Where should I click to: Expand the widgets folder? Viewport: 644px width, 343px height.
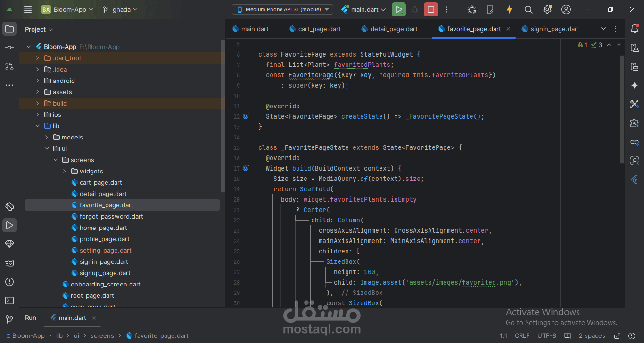click(65, 171)
